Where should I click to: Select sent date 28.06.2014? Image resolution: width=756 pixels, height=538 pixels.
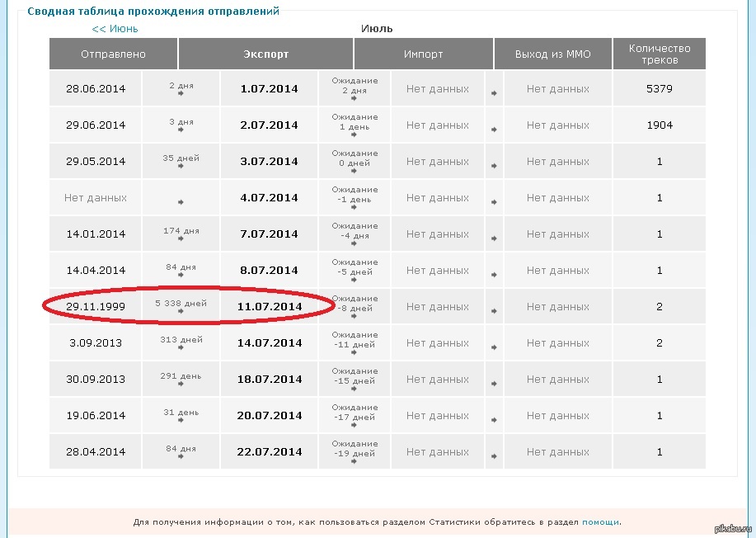tap(96, 89)
